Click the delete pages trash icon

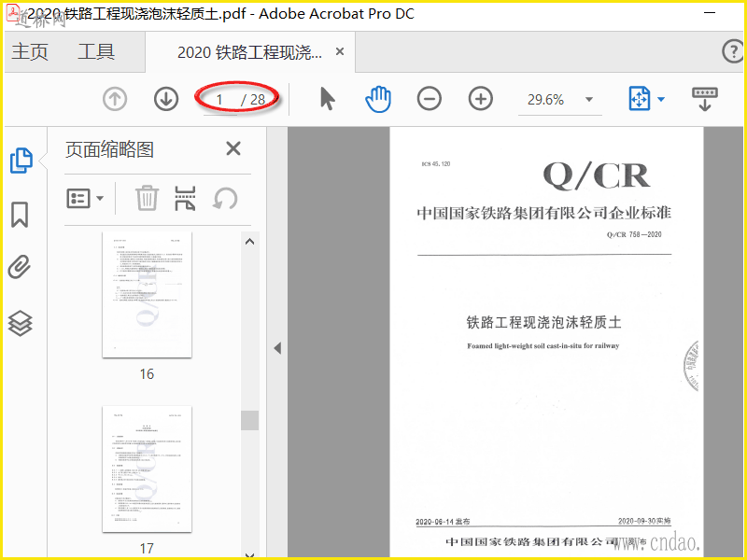click(147, 198)
